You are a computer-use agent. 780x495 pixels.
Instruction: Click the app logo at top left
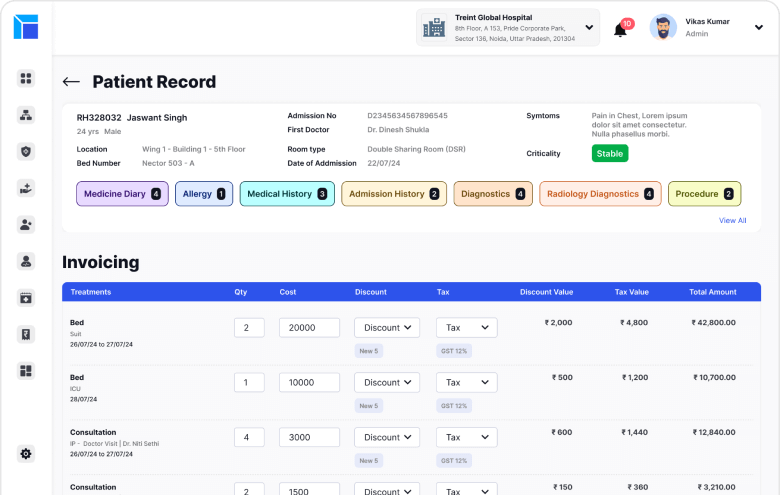26,27
